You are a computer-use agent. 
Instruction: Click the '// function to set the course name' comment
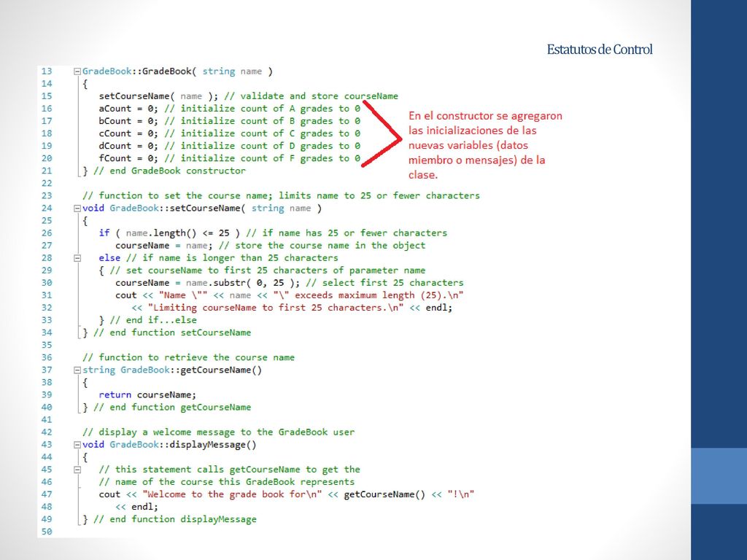[281, 195]
